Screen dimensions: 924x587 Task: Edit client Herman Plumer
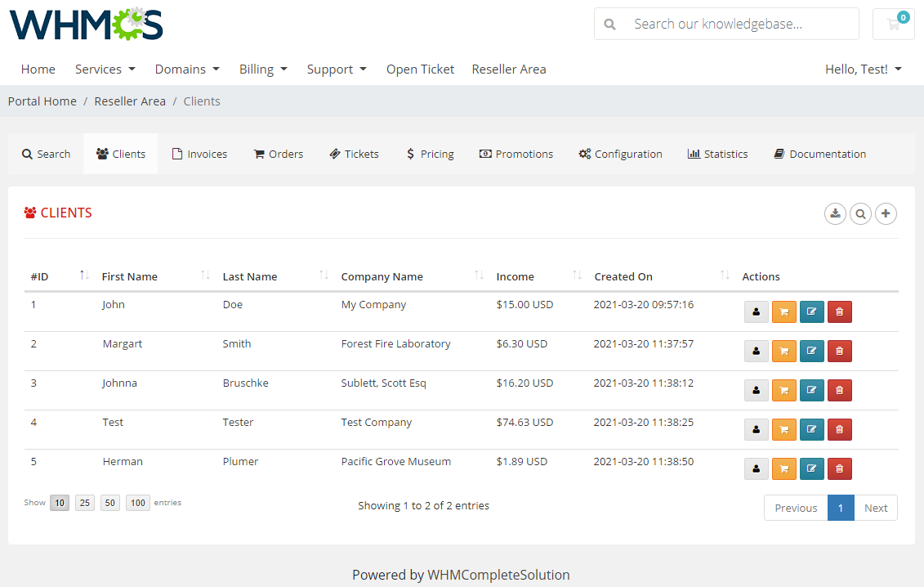pyautogui.click(x=811, y=469)
